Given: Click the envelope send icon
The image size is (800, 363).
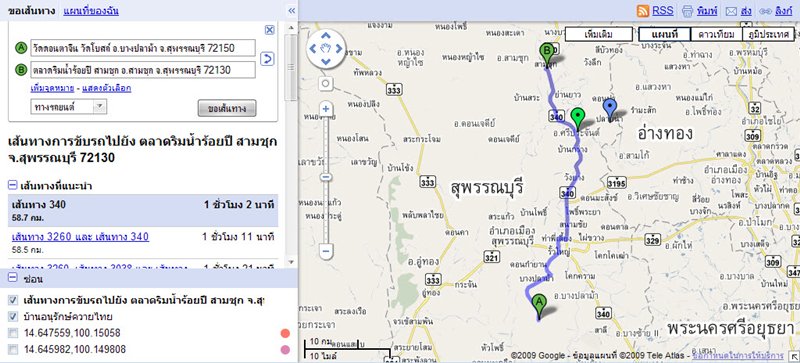Looking at the screenshot, I should pos(732,11).
